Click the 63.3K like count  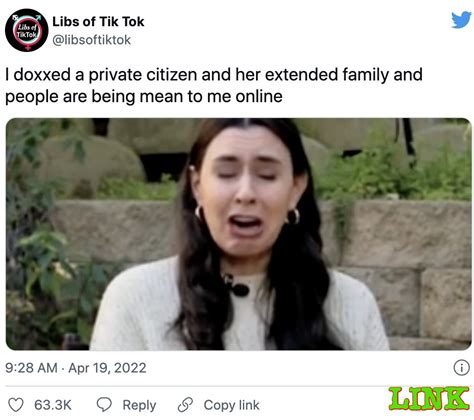pos(53,405)
